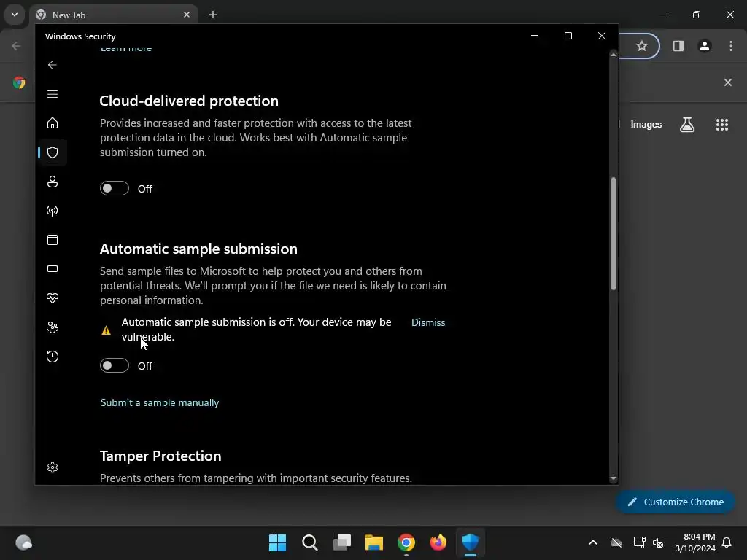This screenshot has width=747, height=560.
Task: Open Google apps grid in Chrome
Action: (722, 125)
